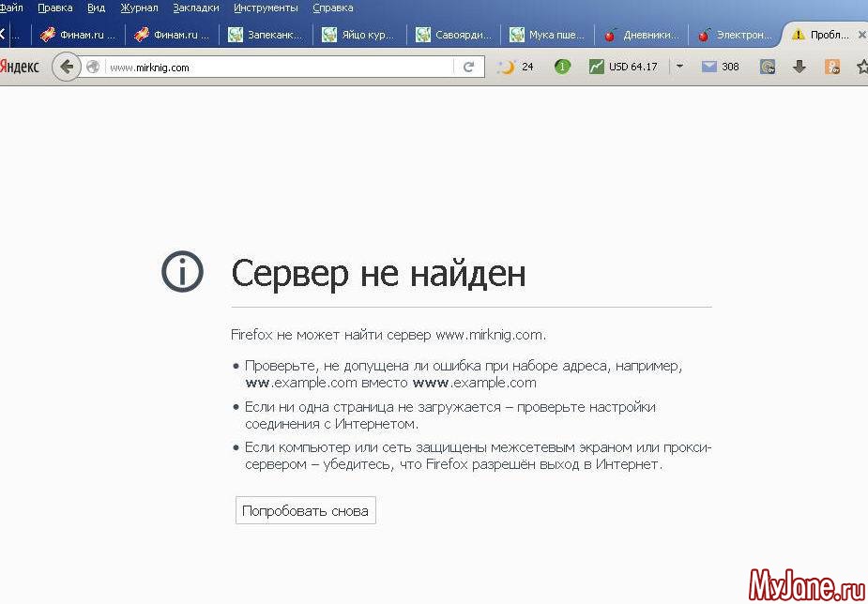Click the green round notification icon
Image resolution: width=868 pixels, height=604 pixels.
(562, 67)
